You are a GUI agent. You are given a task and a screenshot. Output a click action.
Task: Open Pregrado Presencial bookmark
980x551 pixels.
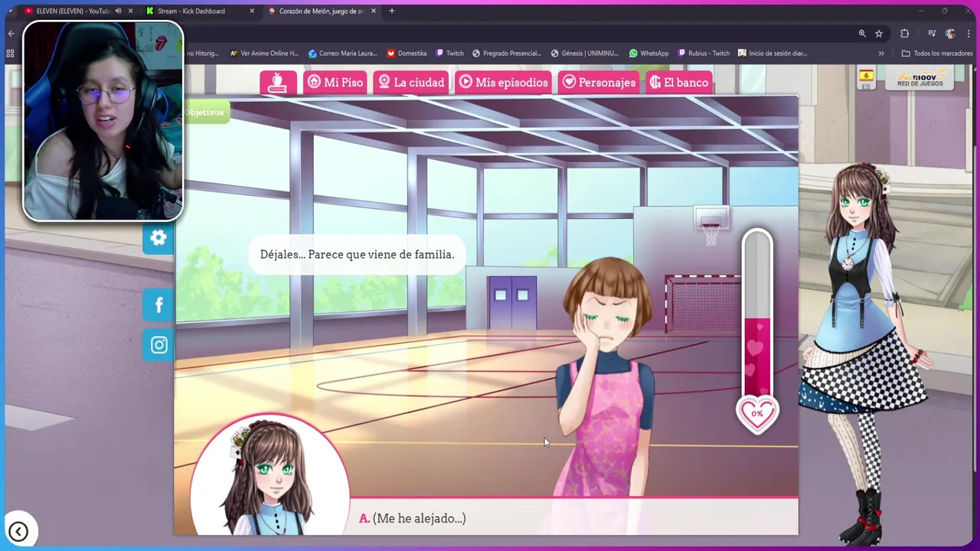click(x=507, y=53)
